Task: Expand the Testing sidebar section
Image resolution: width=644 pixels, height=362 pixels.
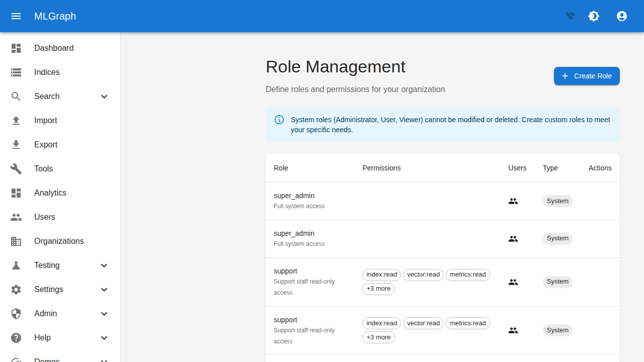Action: pos(104,265)
